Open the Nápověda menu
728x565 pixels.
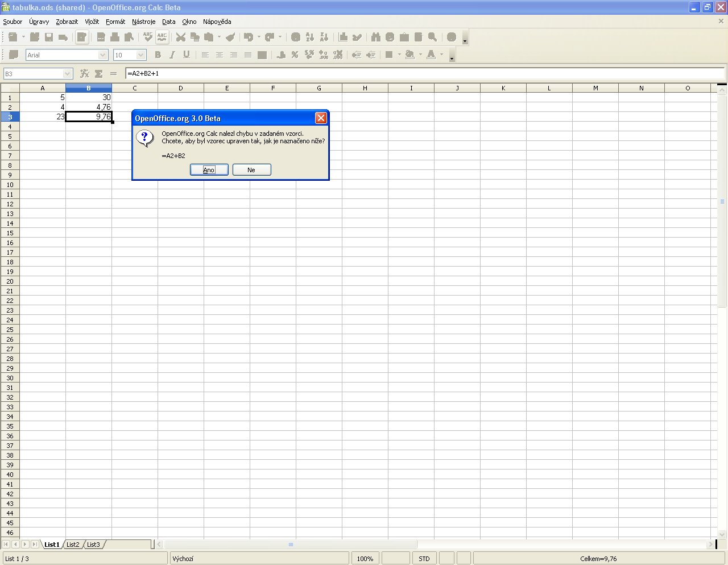point(217,22)
